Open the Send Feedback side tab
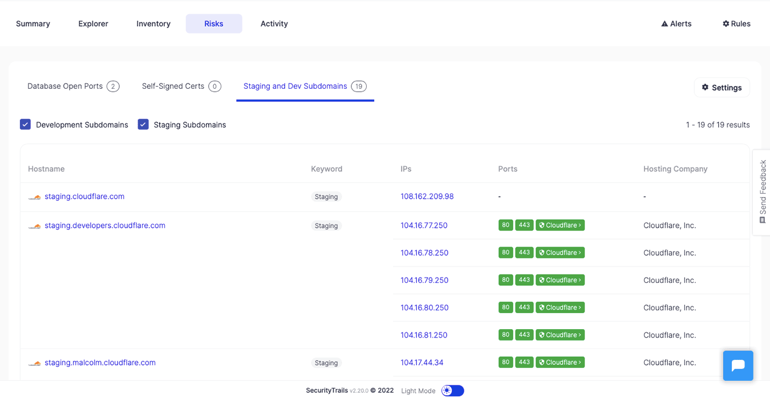770x398 pixels. pyautogui.click(x=762, y=192)
